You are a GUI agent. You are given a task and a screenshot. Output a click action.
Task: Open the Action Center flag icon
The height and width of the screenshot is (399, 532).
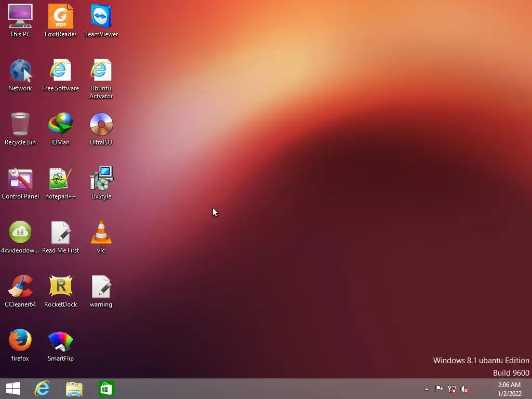[439, 389]
